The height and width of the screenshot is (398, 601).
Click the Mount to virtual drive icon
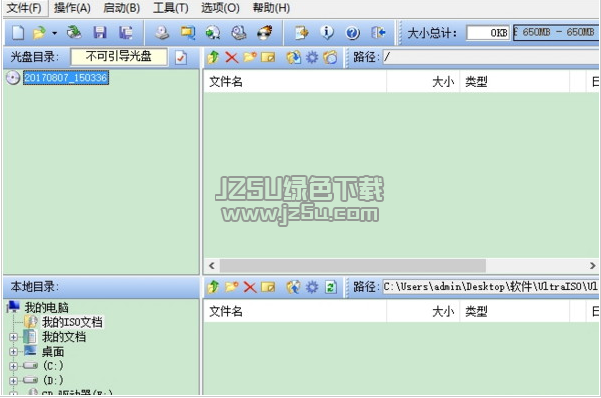click(x=238, y=33)
